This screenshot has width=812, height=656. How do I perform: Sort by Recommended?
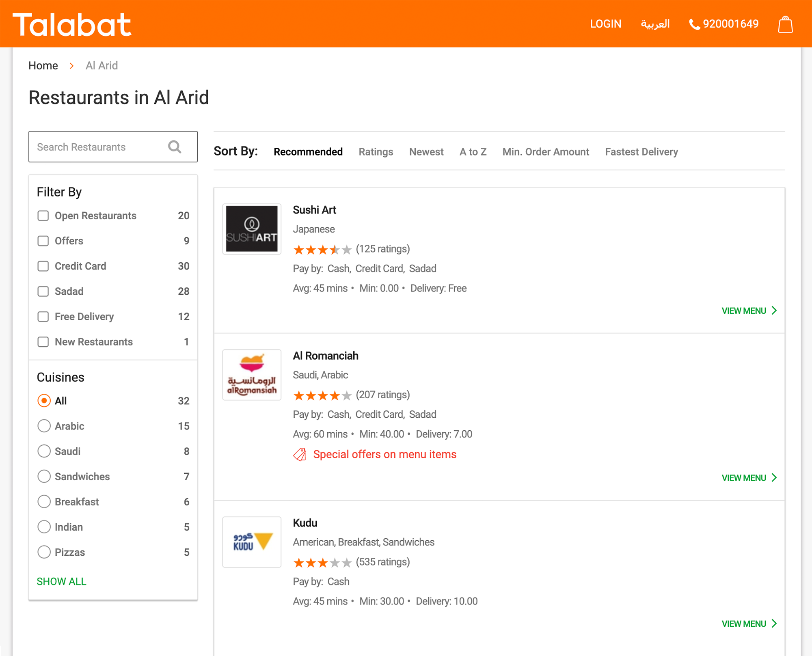point(308,152)
